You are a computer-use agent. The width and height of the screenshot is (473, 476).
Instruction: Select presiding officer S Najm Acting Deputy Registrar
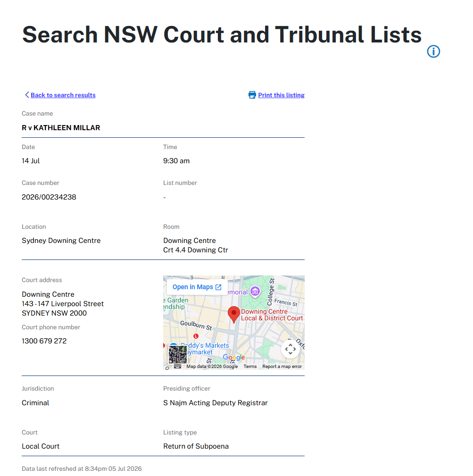pyautogui.click(x=216, y=403)
